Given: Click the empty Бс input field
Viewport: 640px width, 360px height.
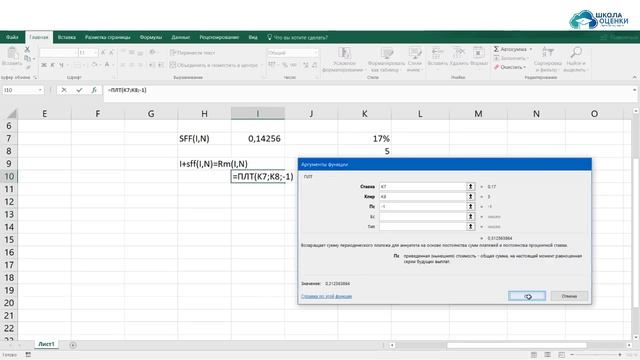Looking at the screenshot, I should pyautogui.click(x=422, y=216).
